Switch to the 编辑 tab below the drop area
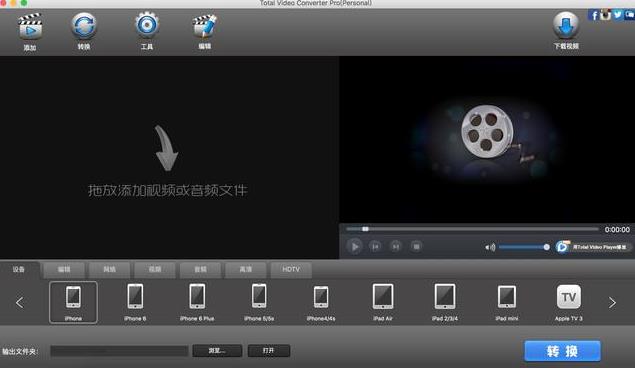Viewport: 635px width, 368px height. (x=64, y=270)
